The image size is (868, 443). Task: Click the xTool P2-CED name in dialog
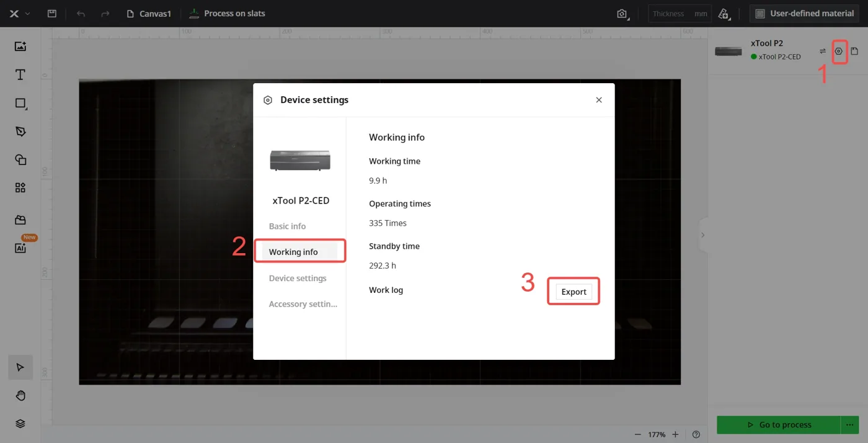click(301, 200)
